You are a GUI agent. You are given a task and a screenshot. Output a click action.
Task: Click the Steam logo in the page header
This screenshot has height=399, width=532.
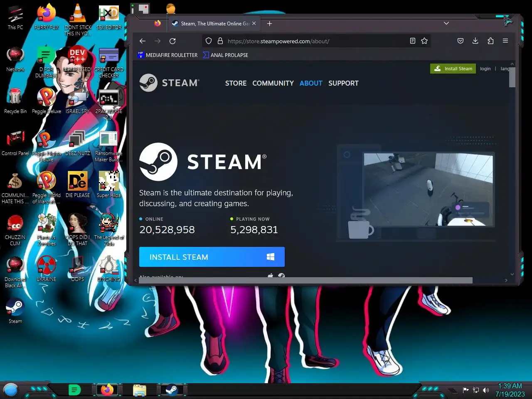click(170, 83)
